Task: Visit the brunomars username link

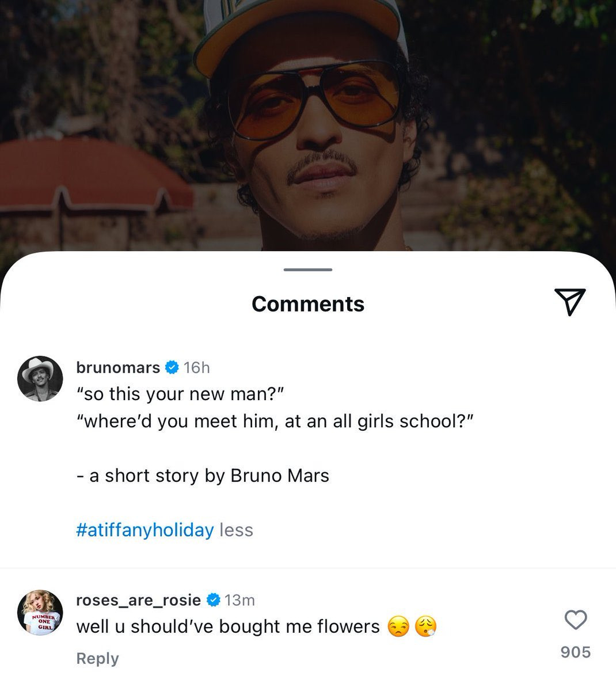Action: coord(118,367)
